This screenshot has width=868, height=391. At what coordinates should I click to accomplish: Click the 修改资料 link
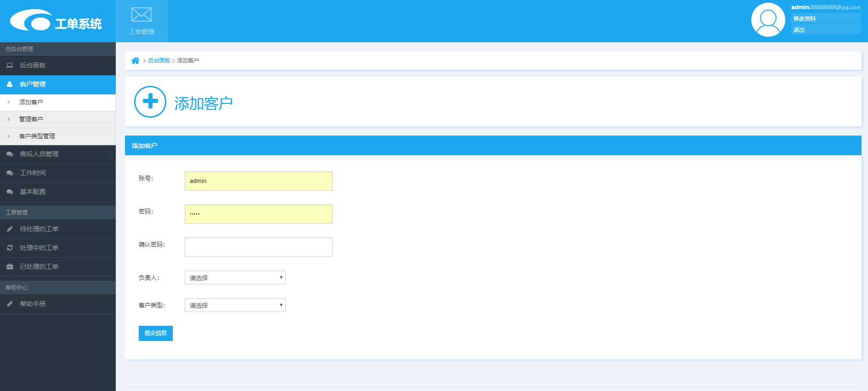(805, 19)
